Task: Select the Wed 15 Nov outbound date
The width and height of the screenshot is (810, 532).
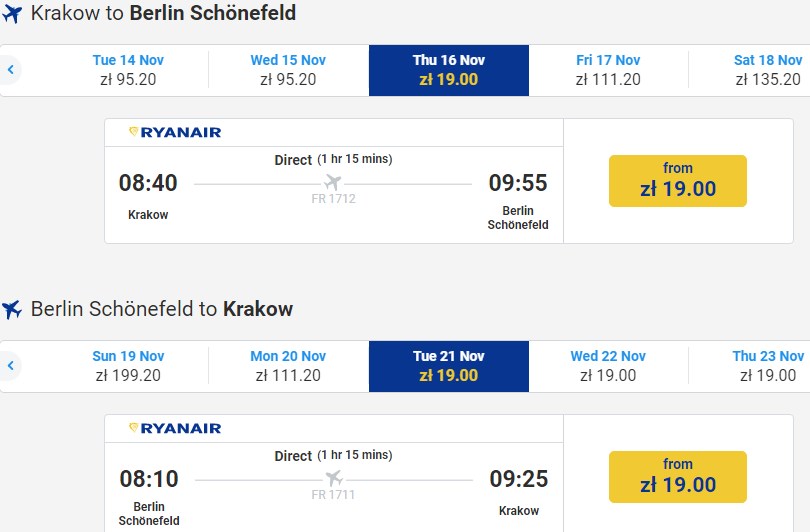Action: pyautogui.click(x=288, y=70)
